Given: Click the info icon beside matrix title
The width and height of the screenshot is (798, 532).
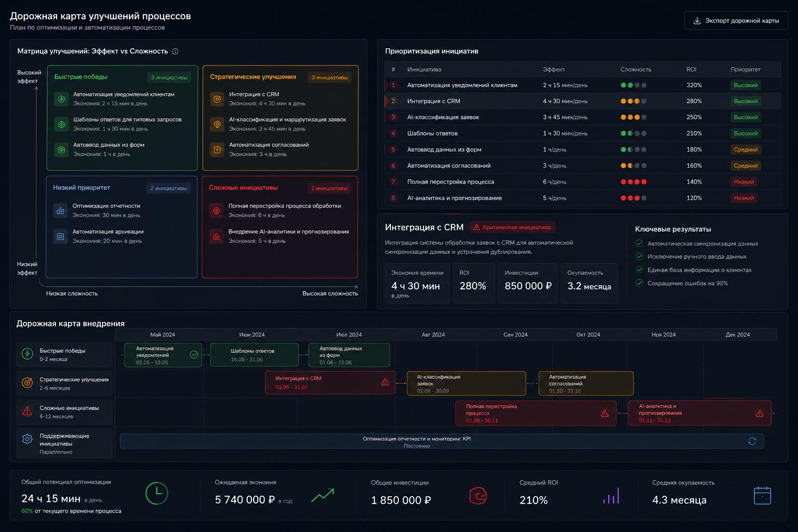Looking at the screenshot, I should [175, 51].
